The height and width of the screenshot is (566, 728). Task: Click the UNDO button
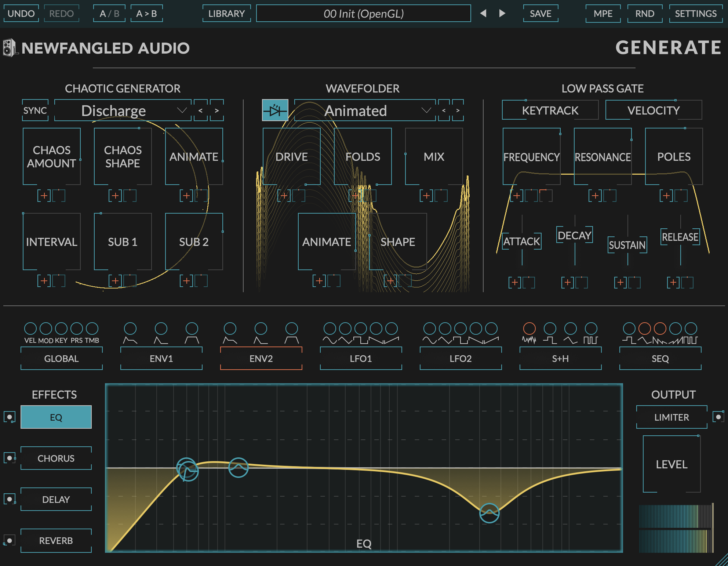[x=21, y=14]
